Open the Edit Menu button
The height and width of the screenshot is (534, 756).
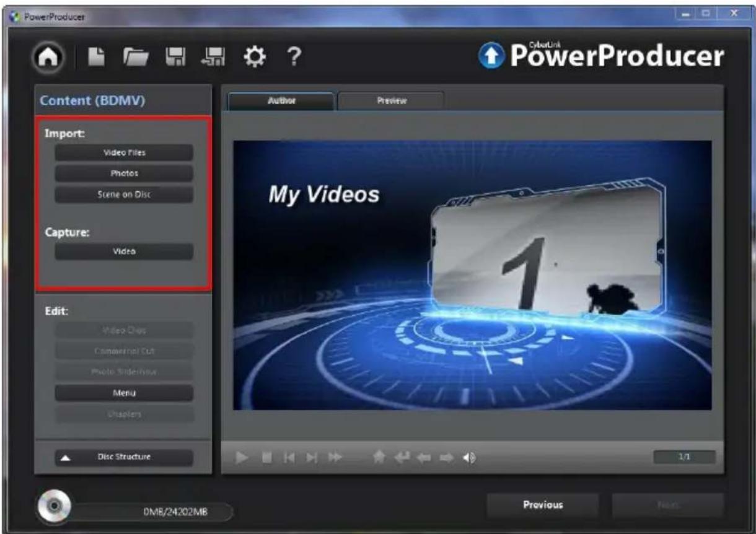click(124, 393)
